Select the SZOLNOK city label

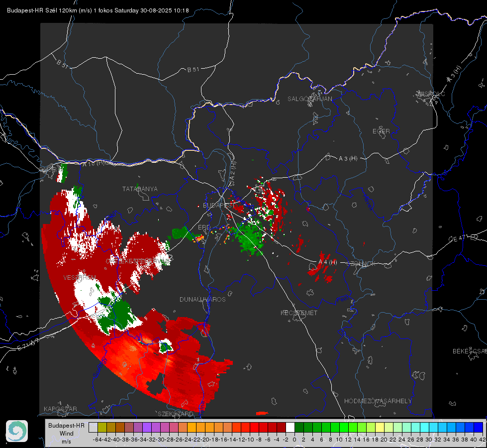361,264
